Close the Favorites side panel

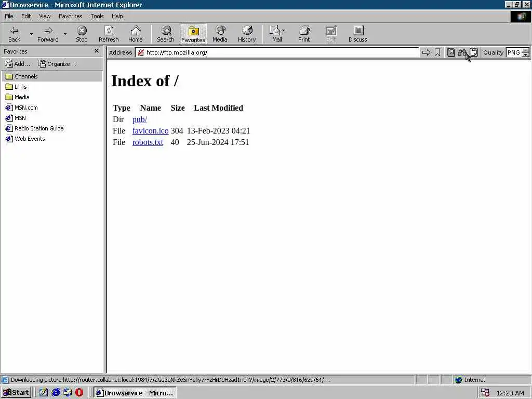tap(97, 51)
